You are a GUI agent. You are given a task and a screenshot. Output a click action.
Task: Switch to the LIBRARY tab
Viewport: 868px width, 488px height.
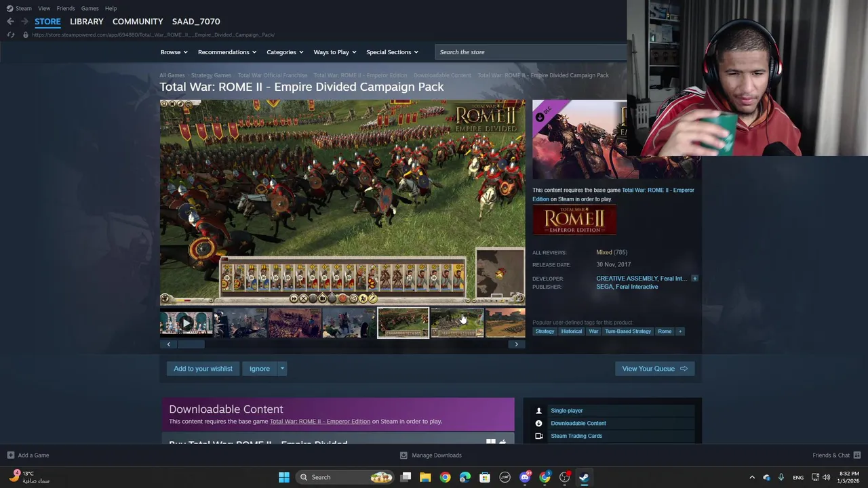click(86, 22)
